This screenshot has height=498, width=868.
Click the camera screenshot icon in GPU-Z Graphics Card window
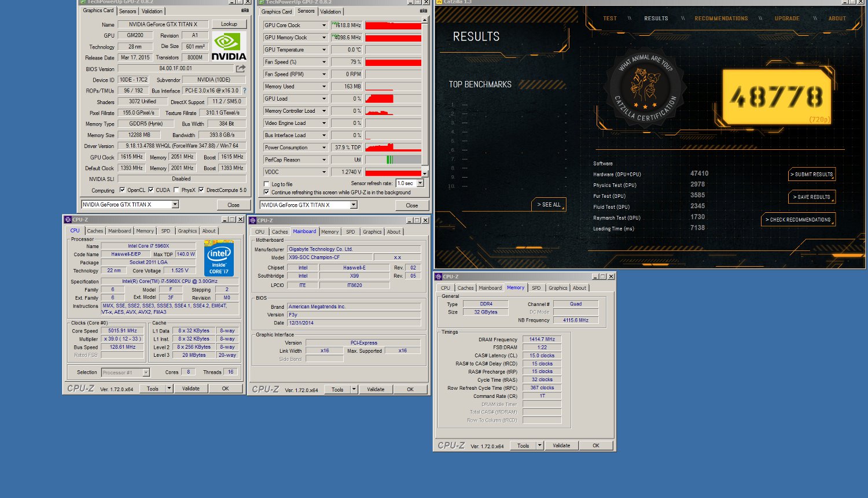click(245, 10)
